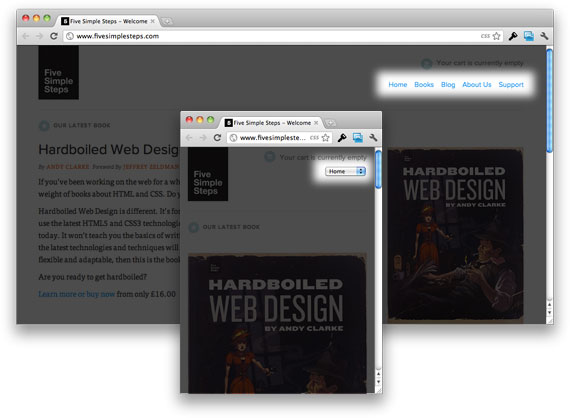The image size is (570, 418).
Task: Open the Support link in the navigation
Action: coord(511,85)
